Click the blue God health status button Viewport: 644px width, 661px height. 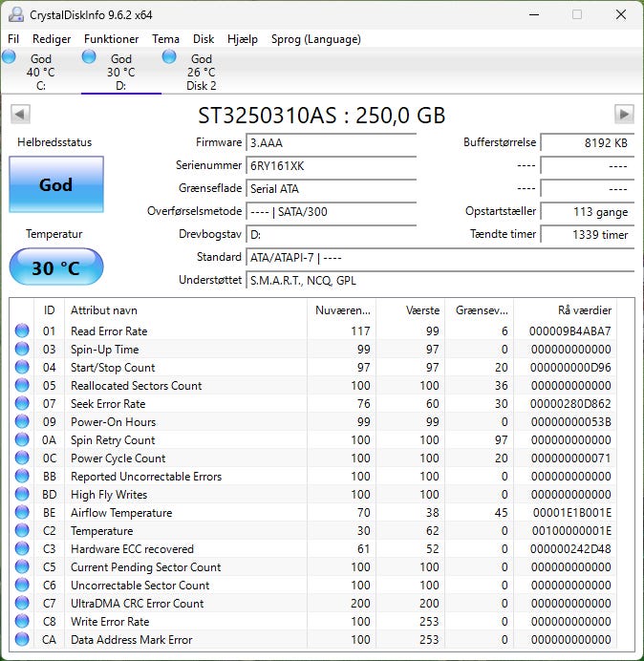[x=55, y=185]
